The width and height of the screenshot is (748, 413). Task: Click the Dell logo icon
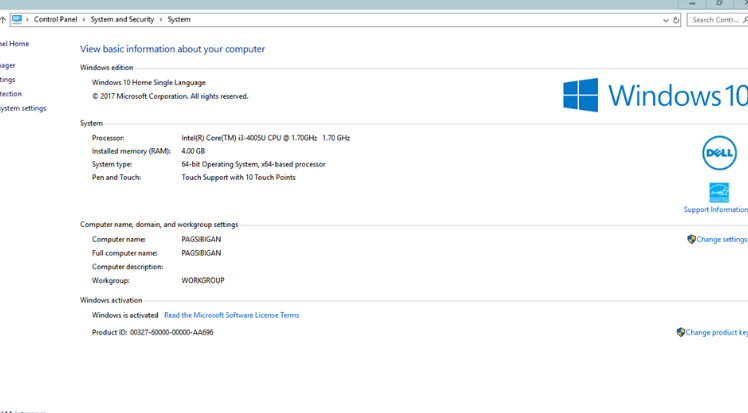(719, 153)
